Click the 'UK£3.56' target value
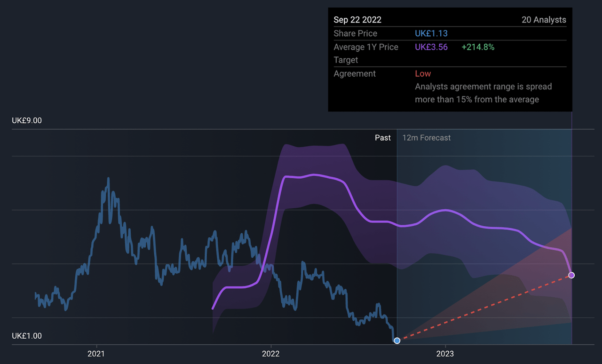This screenshot has height=364, width=602. [x=431, y=47]
